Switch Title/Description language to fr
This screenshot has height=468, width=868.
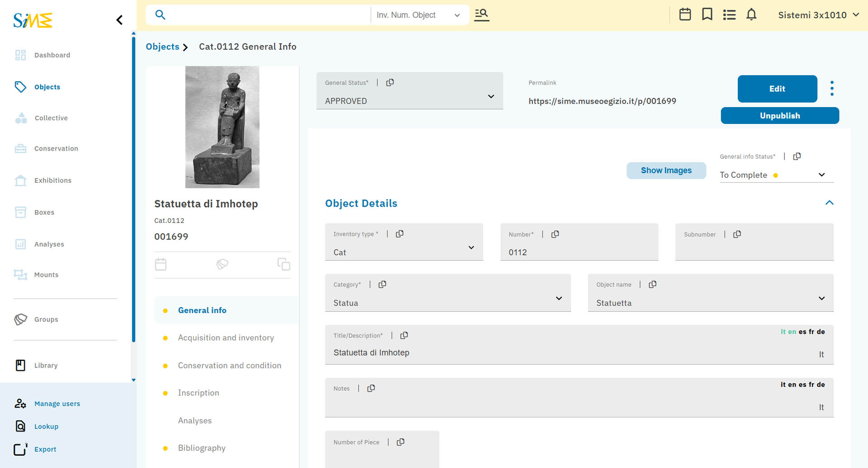pos(811,332)
